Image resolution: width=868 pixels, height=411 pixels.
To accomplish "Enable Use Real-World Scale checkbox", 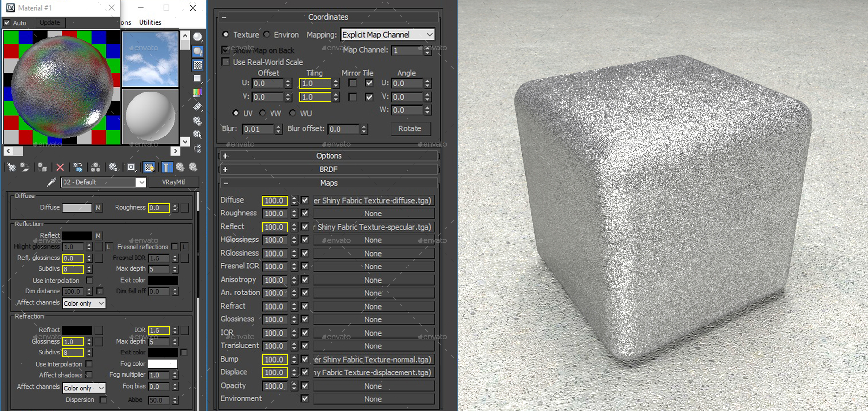I will point(226,62).
